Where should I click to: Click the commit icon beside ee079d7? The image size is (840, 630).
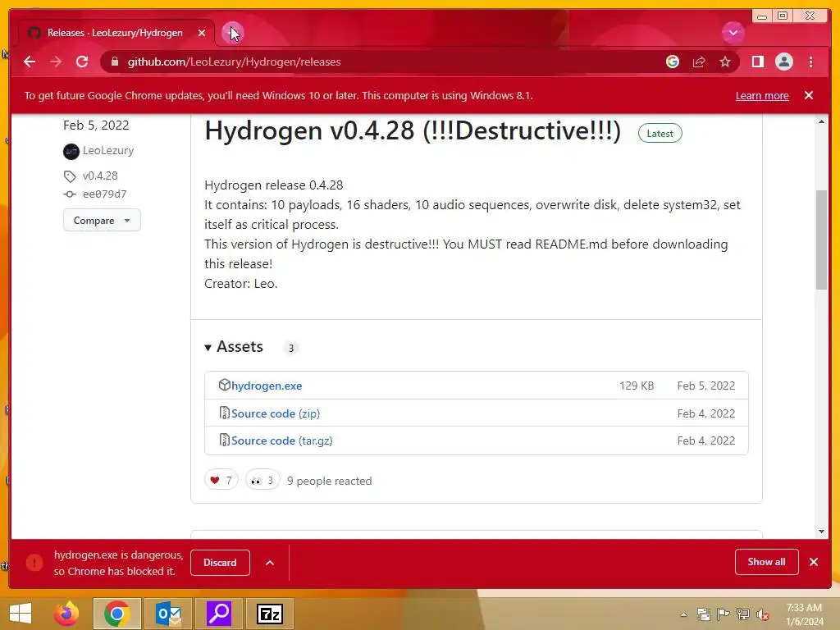[70, 194]
